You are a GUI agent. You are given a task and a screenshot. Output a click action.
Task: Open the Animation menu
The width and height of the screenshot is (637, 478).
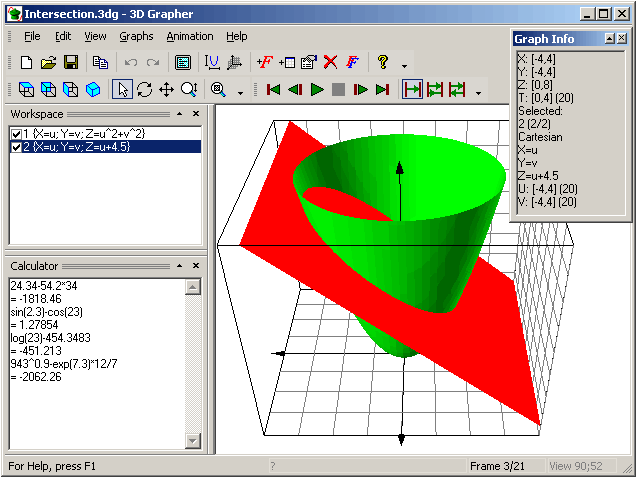190,36
